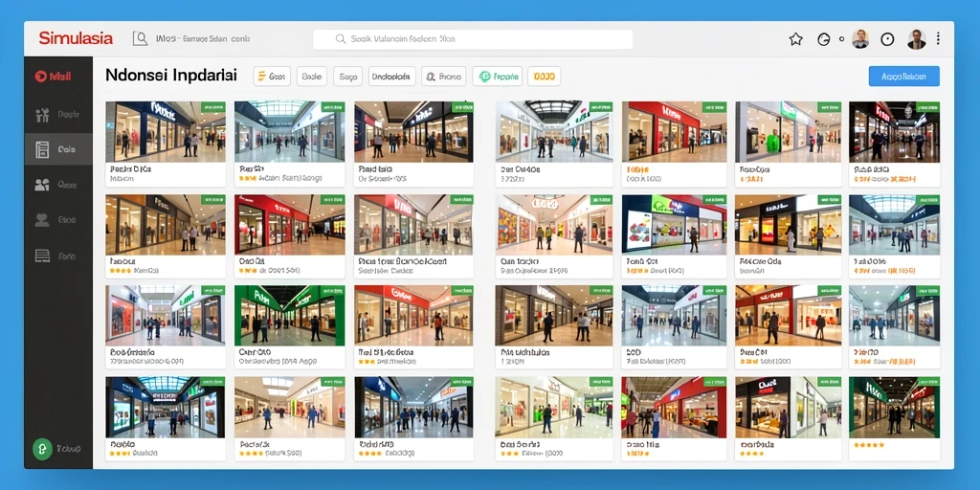Toggle the yellow-outlined 0000 filter chip
This screenshot has width=980, height=490.
coord(544,77)
